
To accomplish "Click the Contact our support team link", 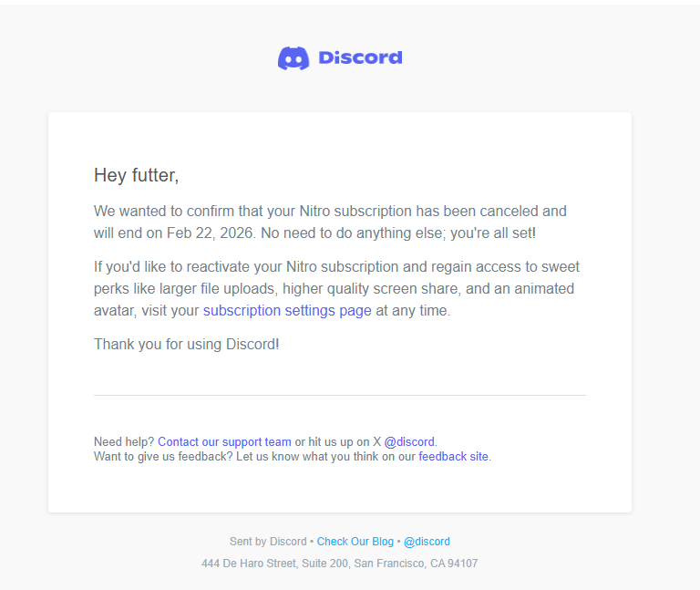I will [224, 442].
